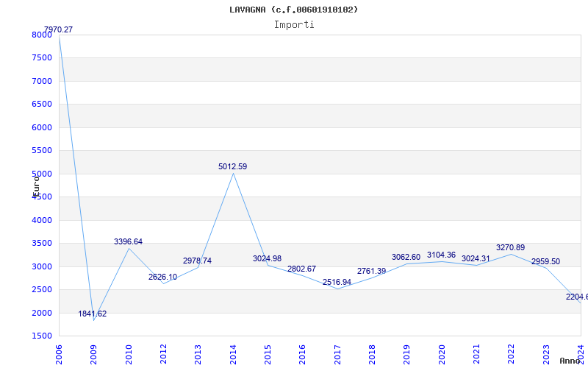
Task: Click the 2516.94 data label
Action: pyautogui.click(x=337, y=282)
